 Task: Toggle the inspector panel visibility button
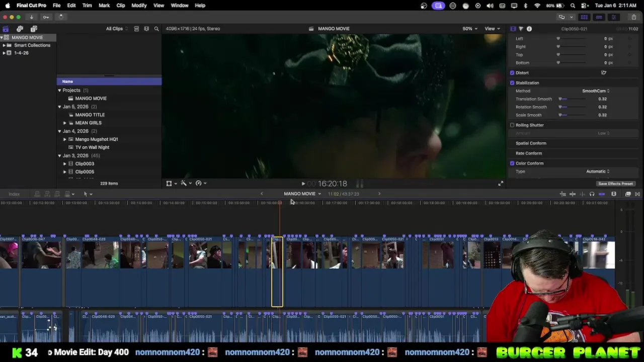[x=613, y=17]
